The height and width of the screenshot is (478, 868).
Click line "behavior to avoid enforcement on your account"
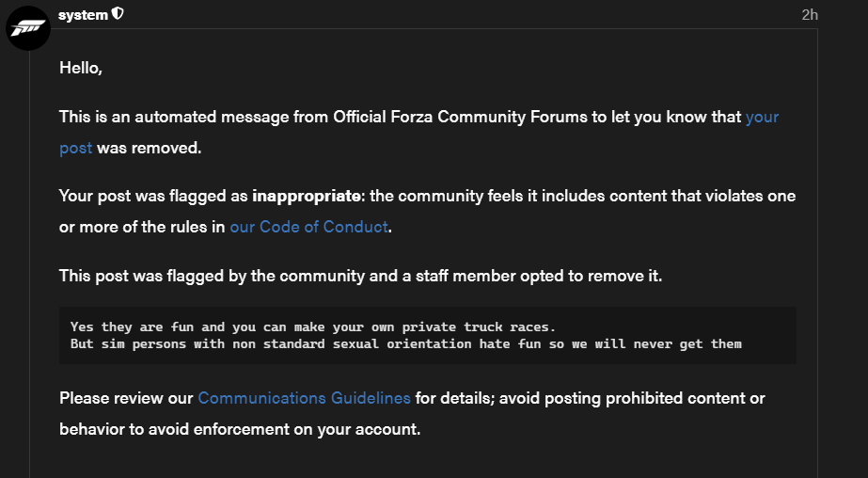click(240, 429)
